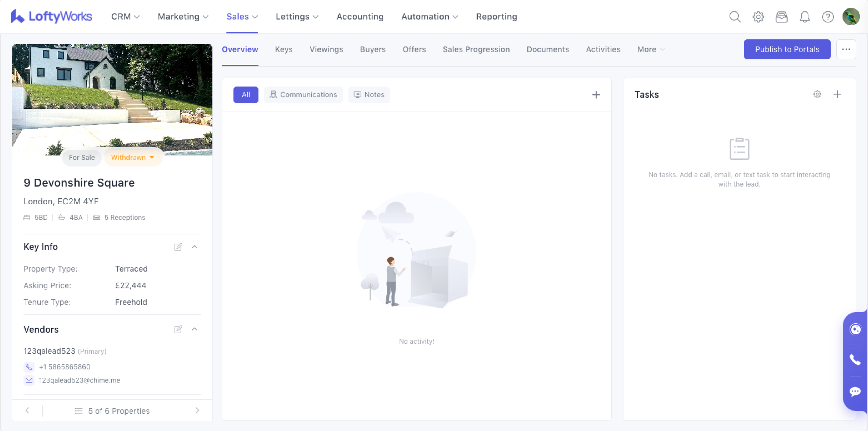Expand the More tabs dropdown

pos(651,49)
